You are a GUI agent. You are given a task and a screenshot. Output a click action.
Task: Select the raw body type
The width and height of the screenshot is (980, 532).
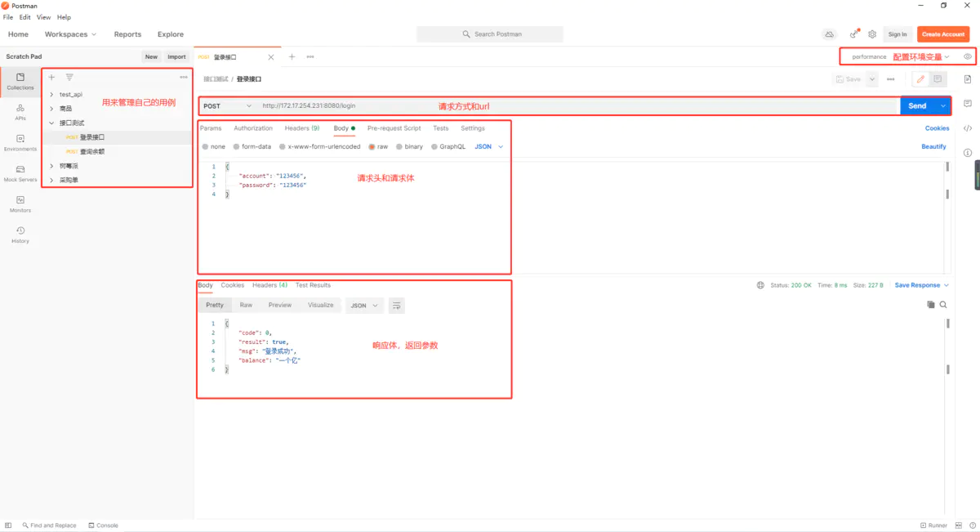coord(378,147)
